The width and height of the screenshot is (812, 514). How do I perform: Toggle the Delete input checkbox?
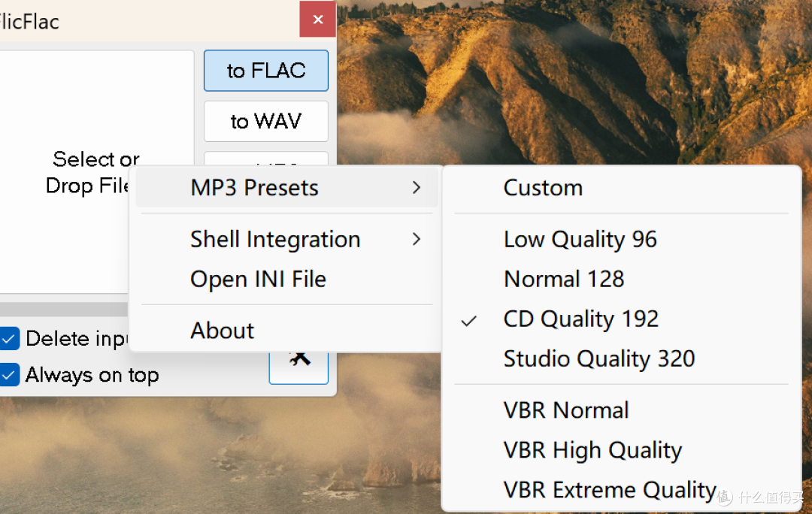click(9, 339)
